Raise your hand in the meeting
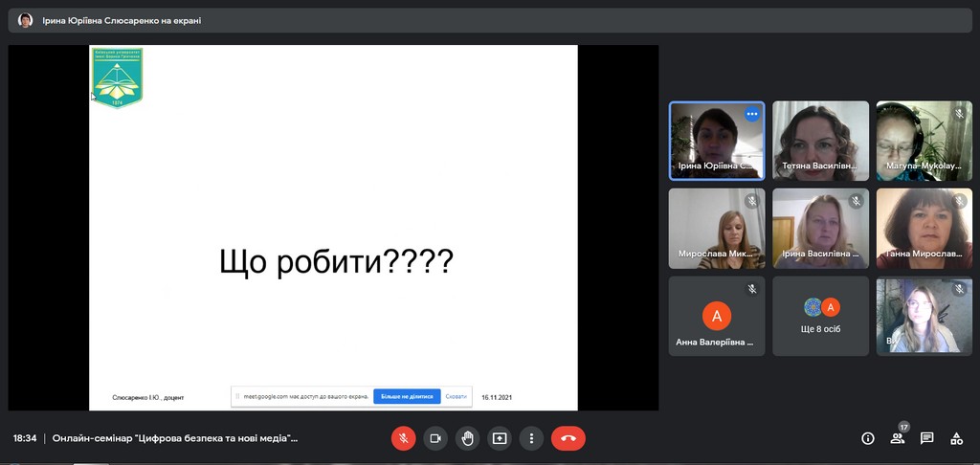The width and height of the screenshot is (980, 465). pyautogui.click(x=467, y=438)
